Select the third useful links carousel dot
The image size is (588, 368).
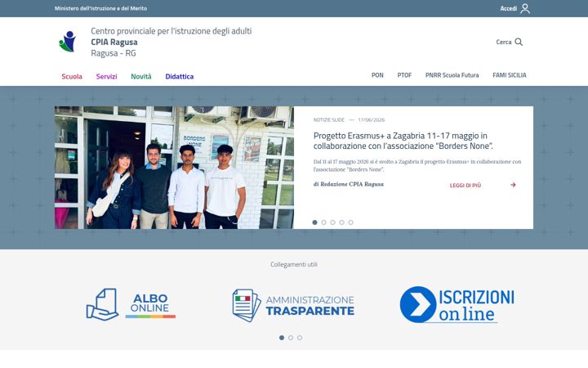tap(300, 338)
